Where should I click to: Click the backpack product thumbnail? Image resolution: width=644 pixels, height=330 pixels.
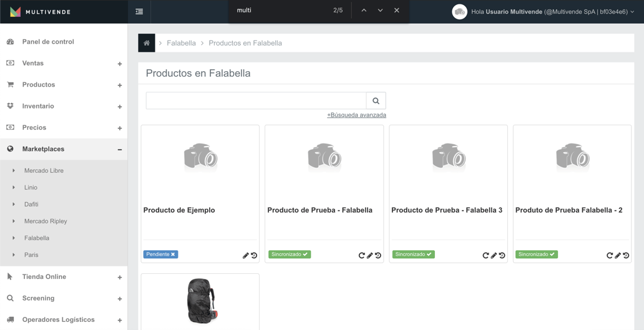(x=201, y=301)
